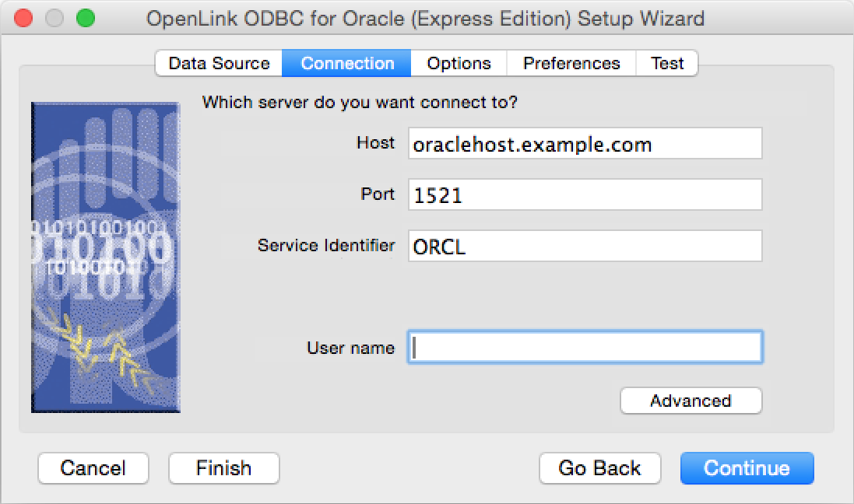
Task: Go to the Preferences tab
Action: click(x=571, y=63)
